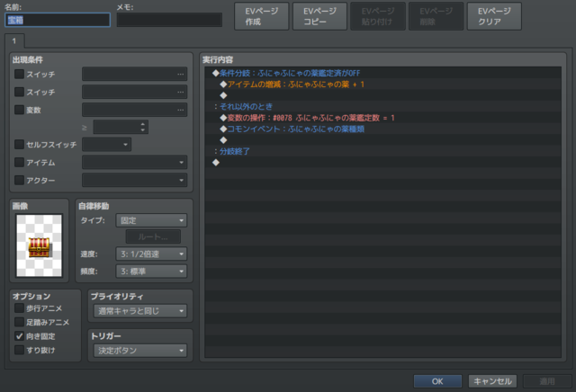Open the プライオリティ dropdown
Image resolution: width=576 pixels, height=392 pixels.
[x=140, y=311]
